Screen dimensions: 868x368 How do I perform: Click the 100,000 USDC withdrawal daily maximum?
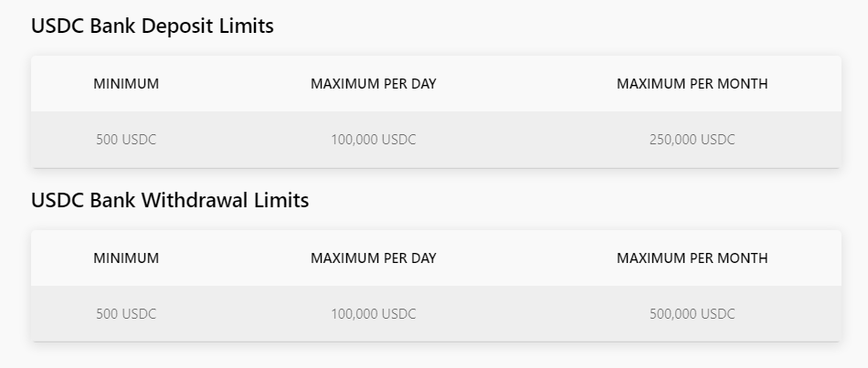click(x=374, y=314)
